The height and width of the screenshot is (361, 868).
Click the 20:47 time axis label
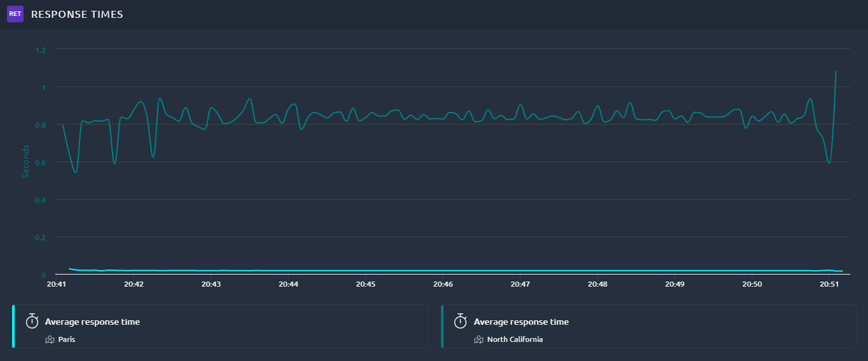pyautogui.click(x=520, y=285)
